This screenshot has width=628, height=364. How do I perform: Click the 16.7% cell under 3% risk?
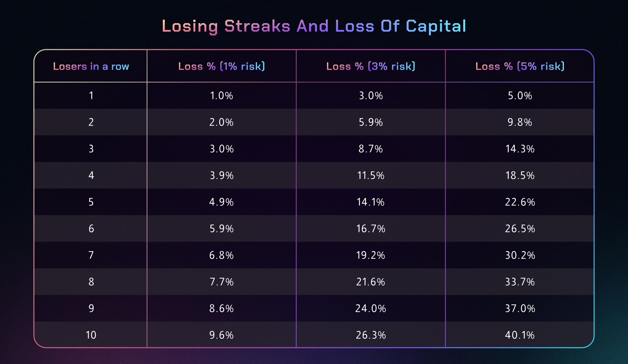pos(371,229)
